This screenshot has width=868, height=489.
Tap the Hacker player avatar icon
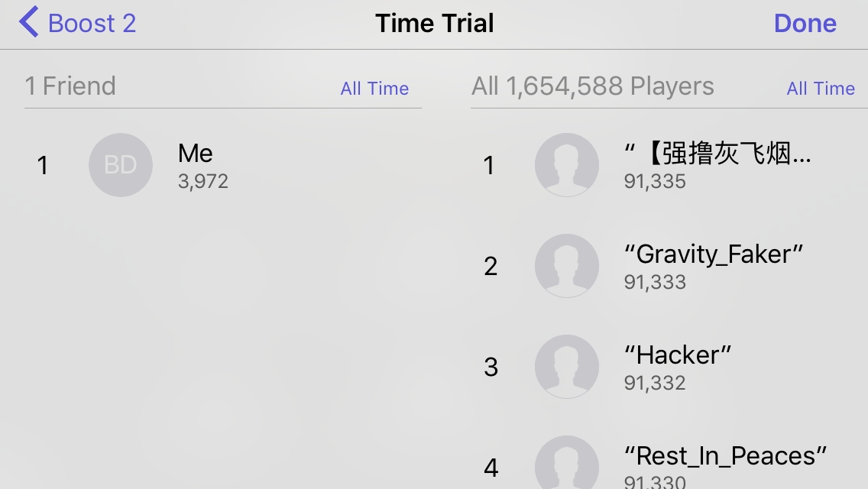click(566, 367)
